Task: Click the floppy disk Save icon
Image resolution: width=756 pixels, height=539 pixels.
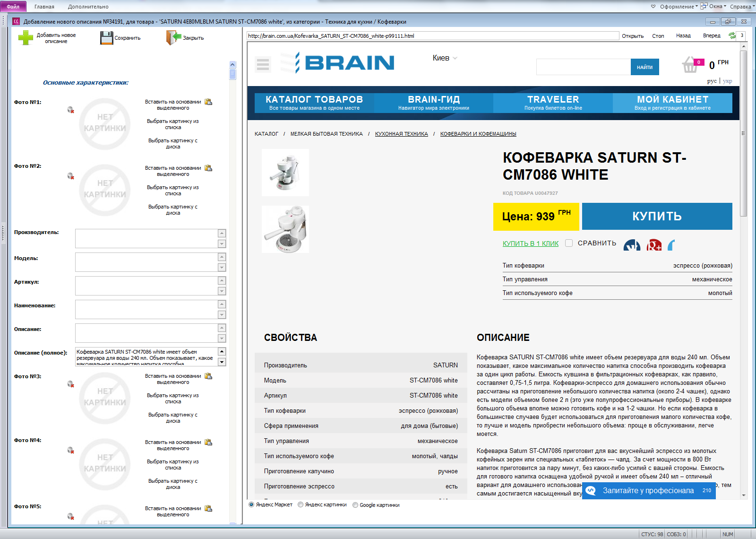Action: tap(107, 38)
